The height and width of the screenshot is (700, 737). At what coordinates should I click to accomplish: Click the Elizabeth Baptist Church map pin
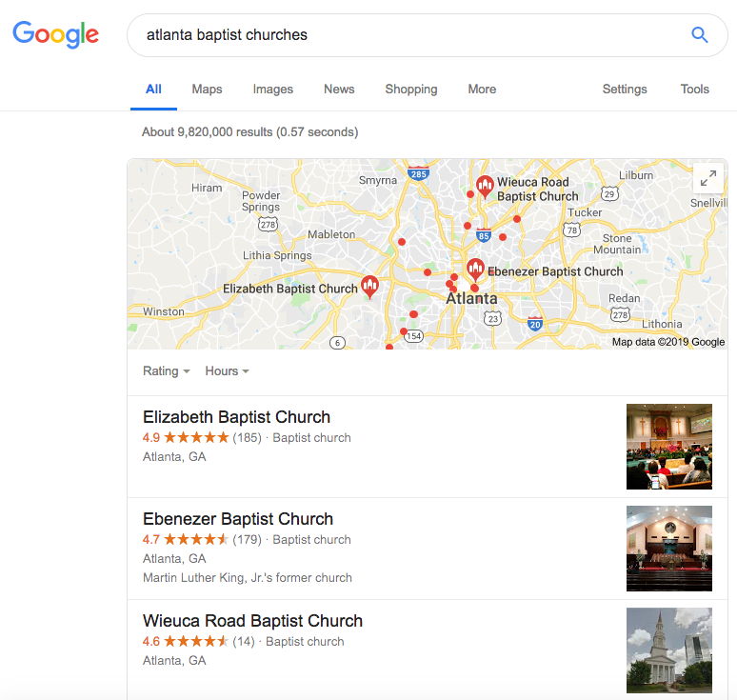tap(369, 286)
